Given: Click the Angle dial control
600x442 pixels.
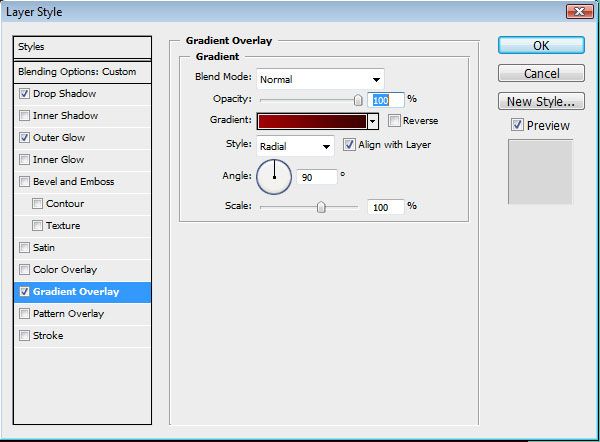Looking at the screenshot, I should click(274, 177).
